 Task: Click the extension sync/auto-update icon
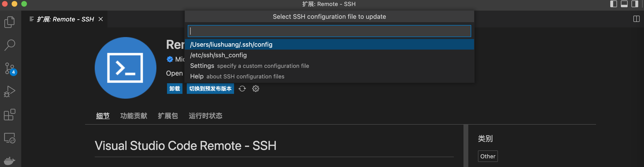(242, 89)
